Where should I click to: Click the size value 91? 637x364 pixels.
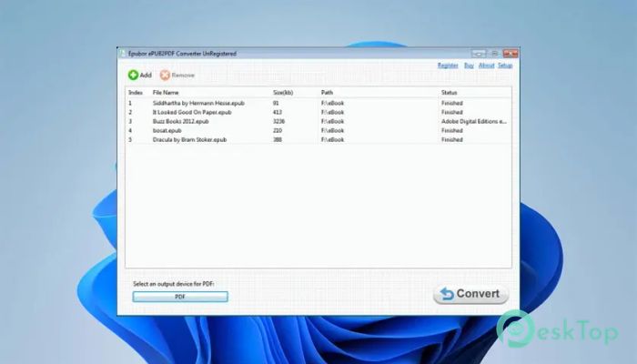tap(276, 103)
